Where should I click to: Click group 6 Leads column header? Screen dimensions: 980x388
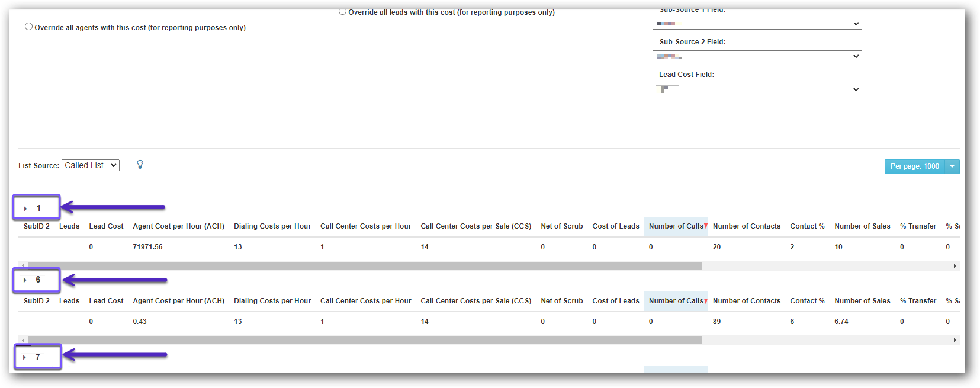coord(69,301)
